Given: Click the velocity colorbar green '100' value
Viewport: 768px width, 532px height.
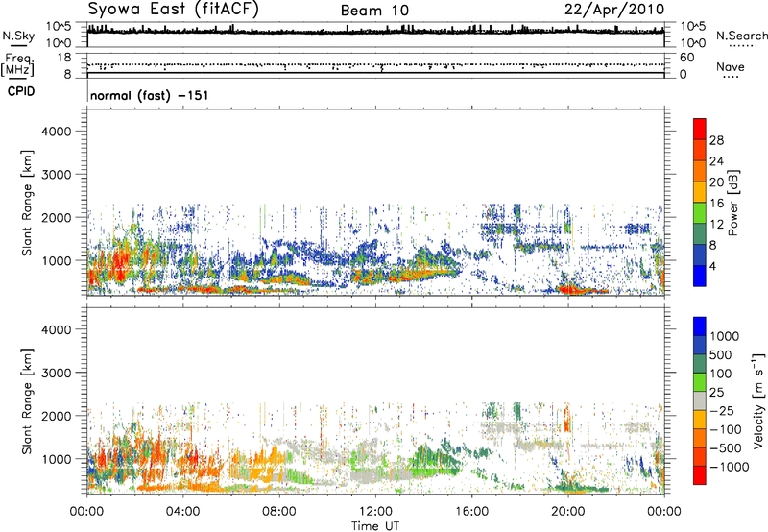Looking at the screenshot, I should pyautogui.click(x=721, y=374).
